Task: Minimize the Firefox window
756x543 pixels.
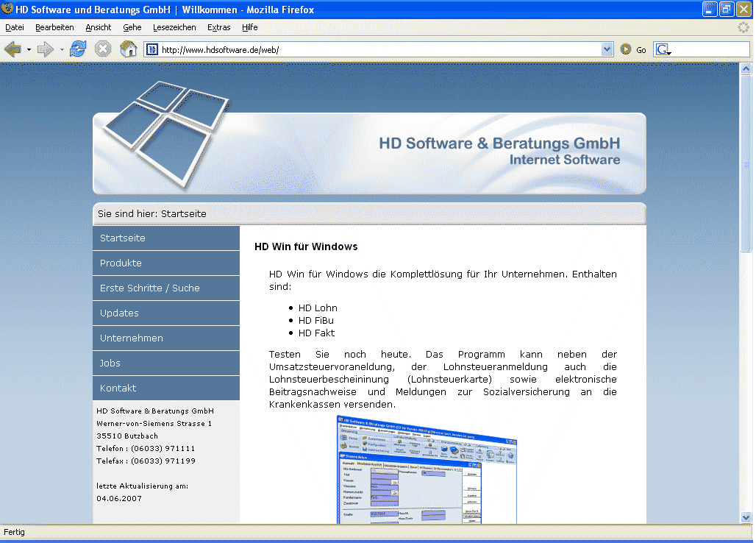Action: (x=710, y=9)
